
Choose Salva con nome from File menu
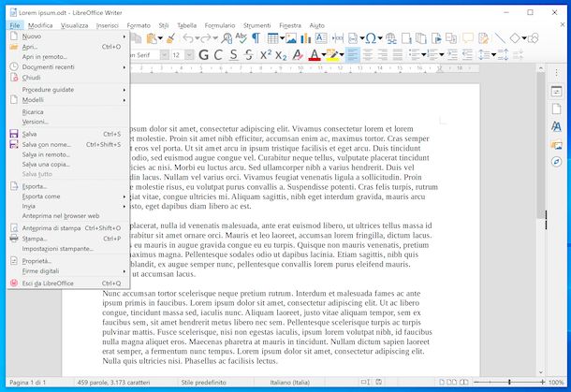pos(68,144)
